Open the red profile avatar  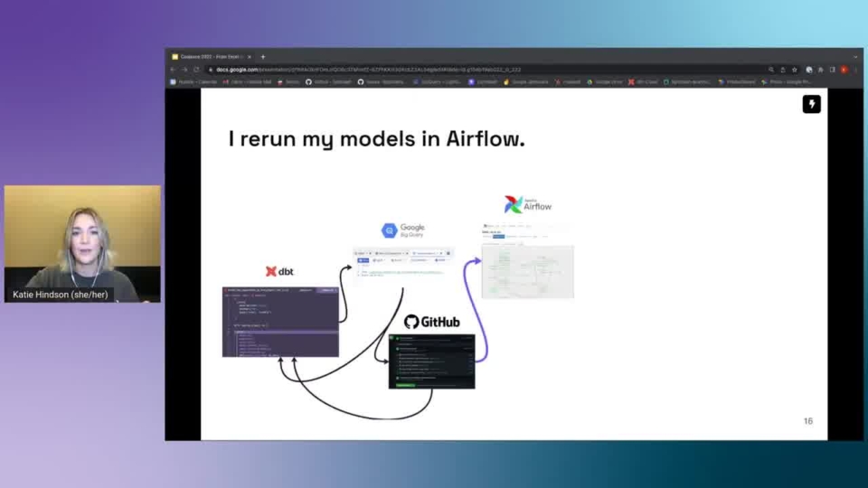pos(844,70)
